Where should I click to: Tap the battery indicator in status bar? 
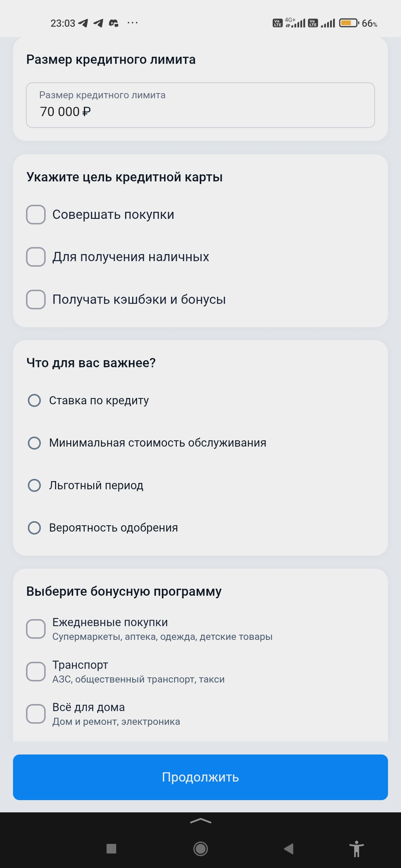(x=349, y=23)
